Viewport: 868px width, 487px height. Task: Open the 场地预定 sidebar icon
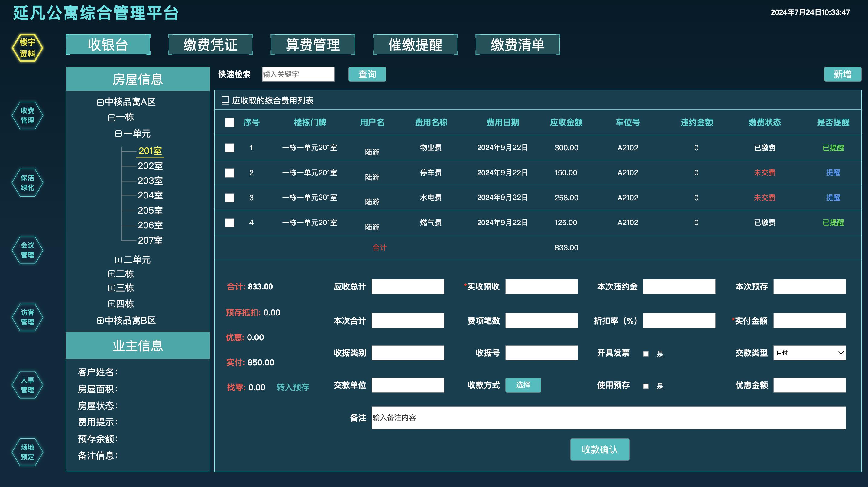click(x=28, y=452)
